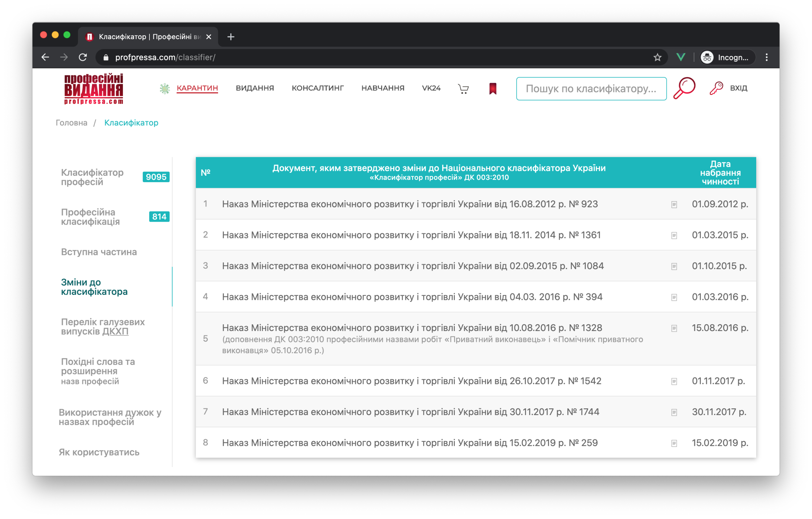Image resolution: width=812 pixels, height=519 pixels.
Task: Open Класифікатор професій sidebar section
Action: pos(92,177)
